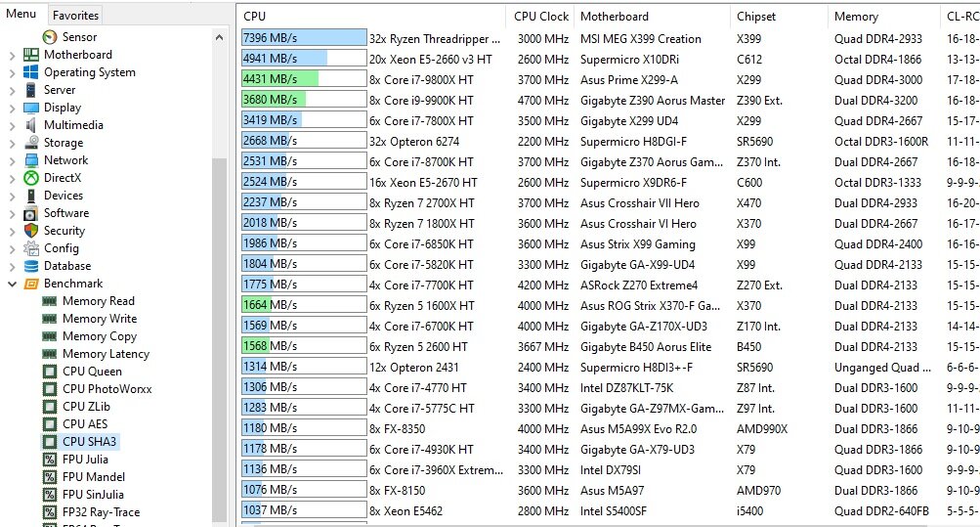Click the Memory Latency RAM icon

50,354
